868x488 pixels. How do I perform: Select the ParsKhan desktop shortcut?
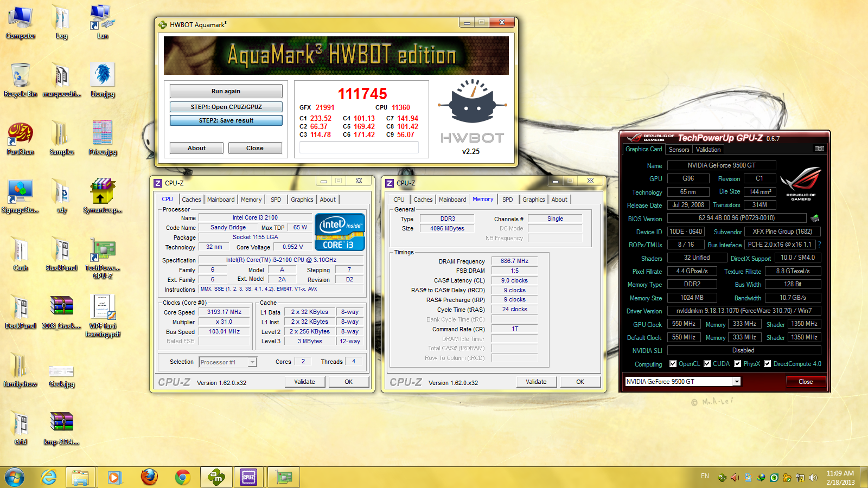coord(21,139)
